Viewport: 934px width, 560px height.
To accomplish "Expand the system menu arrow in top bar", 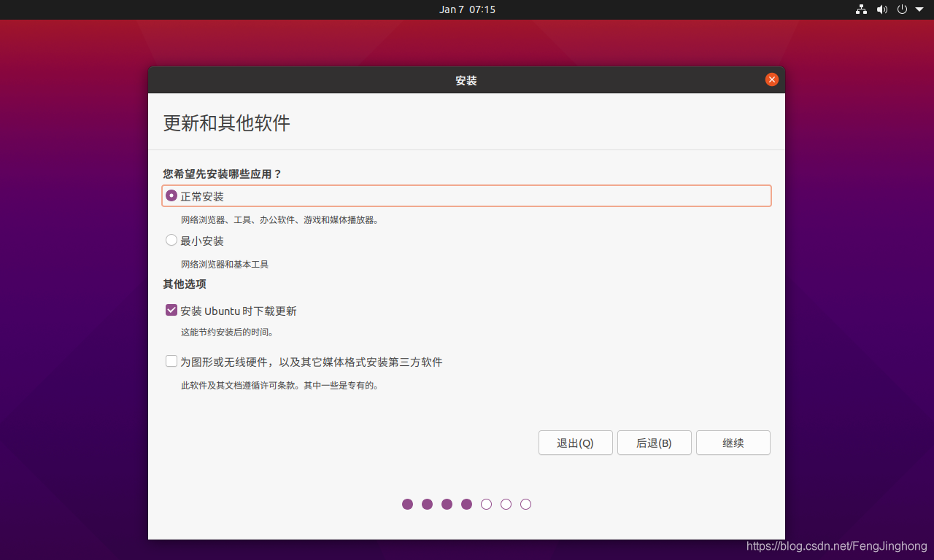I will [x=919, y=9].
